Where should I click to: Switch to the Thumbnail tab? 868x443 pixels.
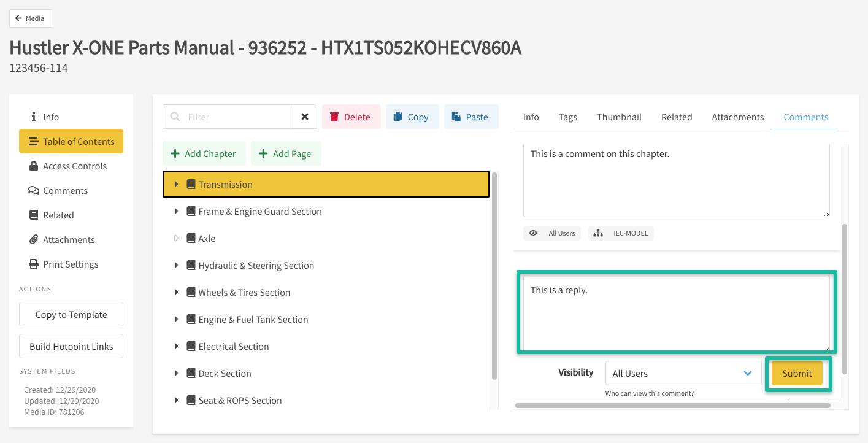619,117
